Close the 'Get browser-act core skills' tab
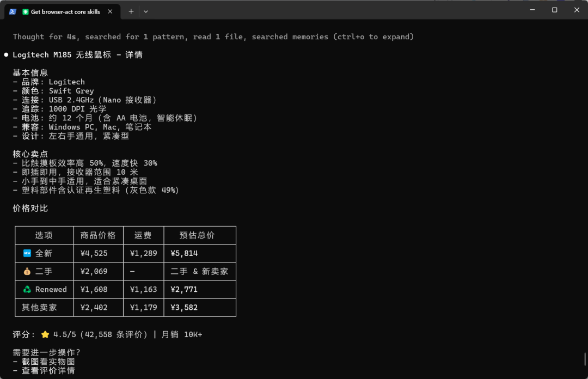 tap(110, 11)
